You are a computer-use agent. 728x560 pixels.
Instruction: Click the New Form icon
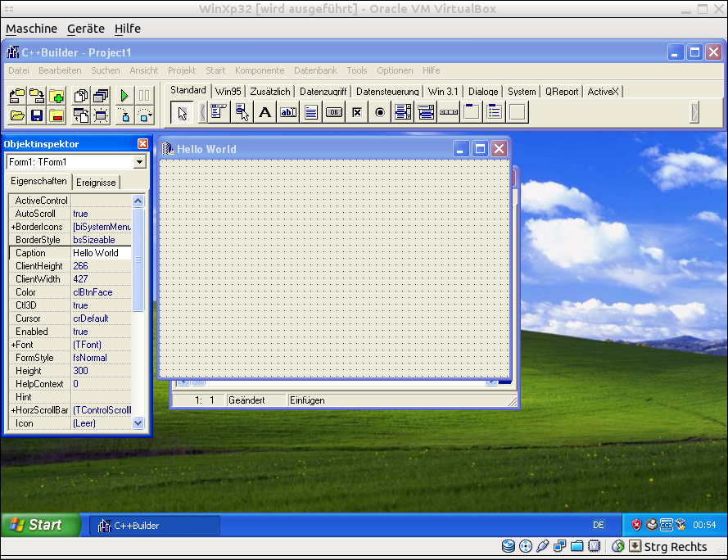pyautogui.click(x=101, y=115)
